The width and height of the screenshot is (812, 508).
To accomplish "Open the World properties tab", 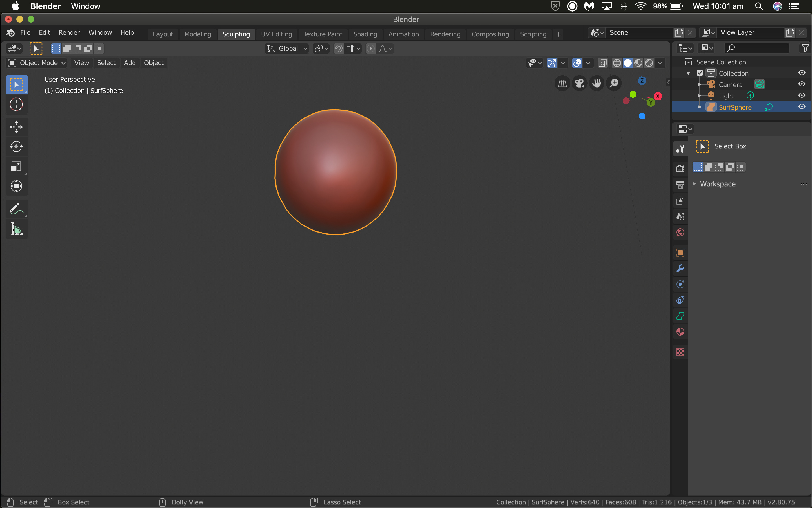I will point(680,232).
